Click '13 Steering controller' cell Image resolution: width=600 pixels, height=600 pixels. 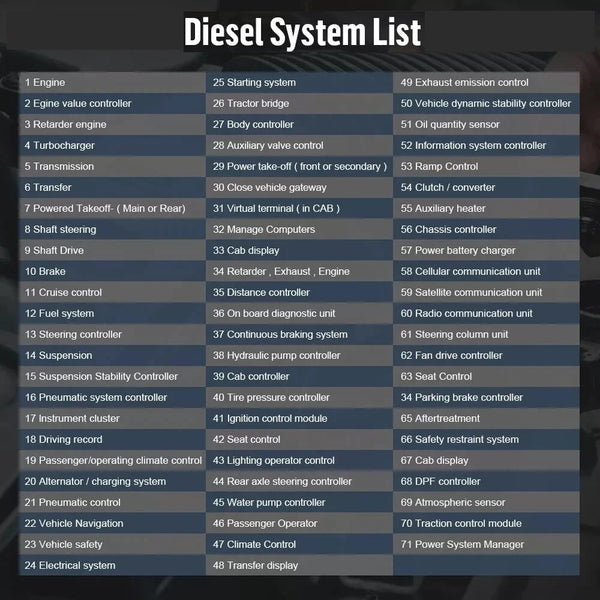click(112, 335)
